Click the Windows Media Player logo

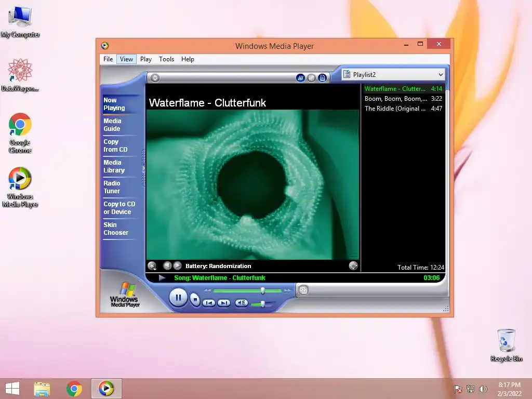coord(125,295)
